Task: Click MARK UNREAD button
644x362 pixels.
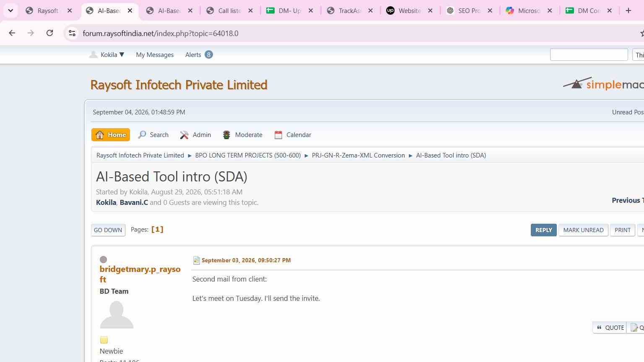Action: tap(583, 230)
